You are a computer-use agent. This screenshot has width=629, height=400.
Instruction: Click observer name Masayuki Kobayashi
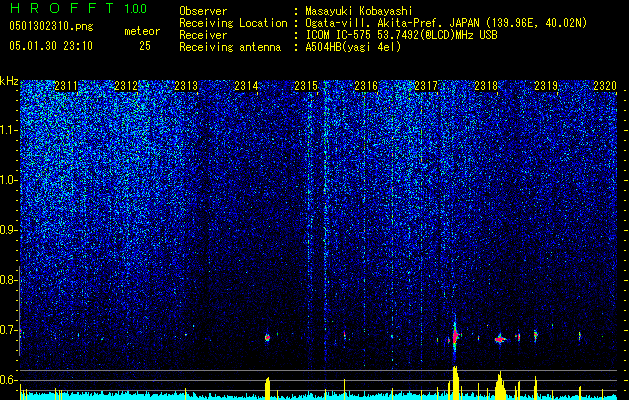[359, 11]
